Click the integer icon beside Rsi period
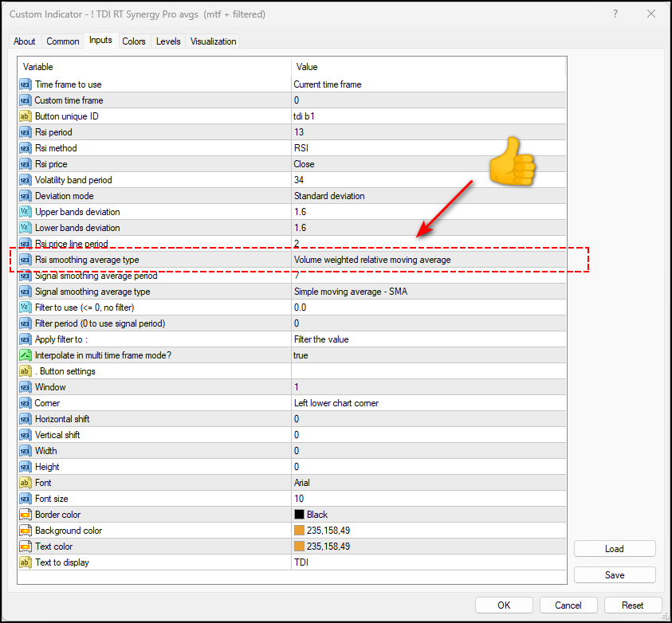The image size is (672, 623). click(26, 132)
